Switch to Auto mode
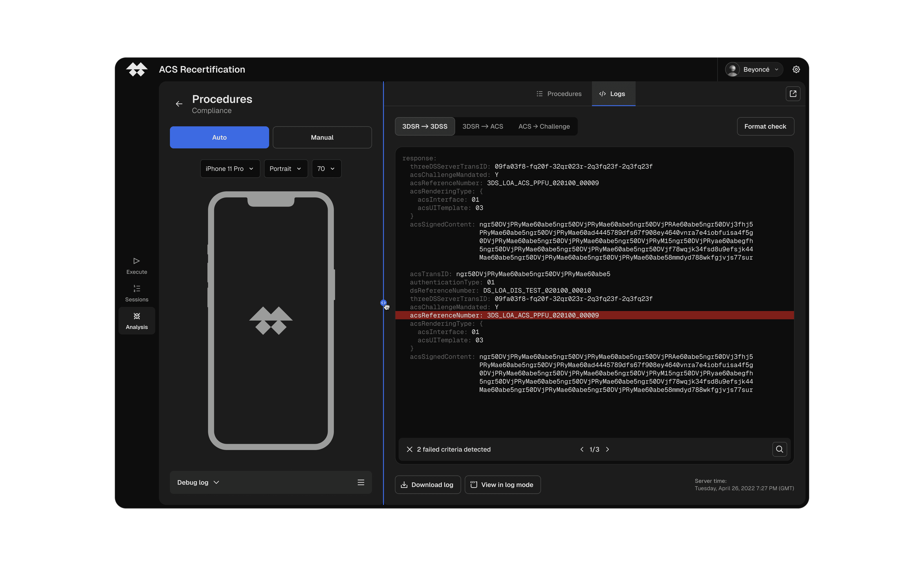 pos(219,137)
